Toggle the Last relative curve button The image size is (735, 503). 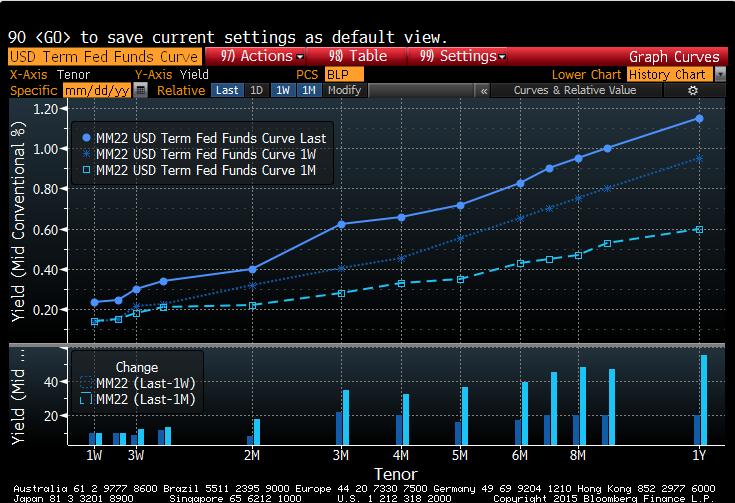(227, 90)
